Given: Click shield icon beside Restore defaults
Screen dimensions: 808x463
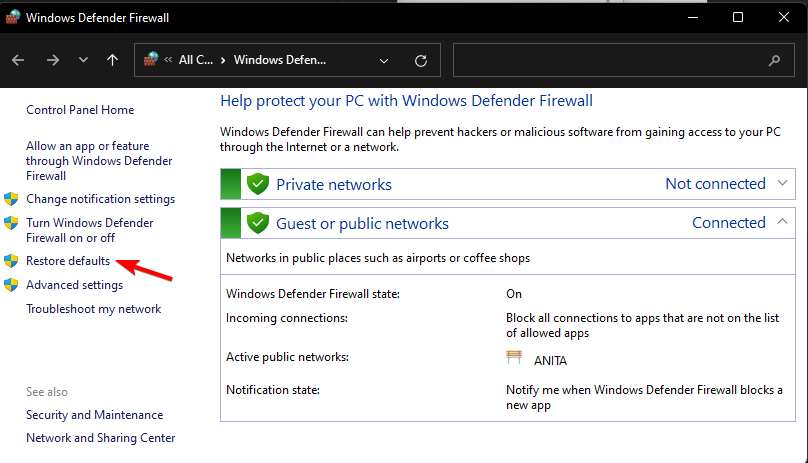Looking at the screenshot, I should tap(11, 261).
